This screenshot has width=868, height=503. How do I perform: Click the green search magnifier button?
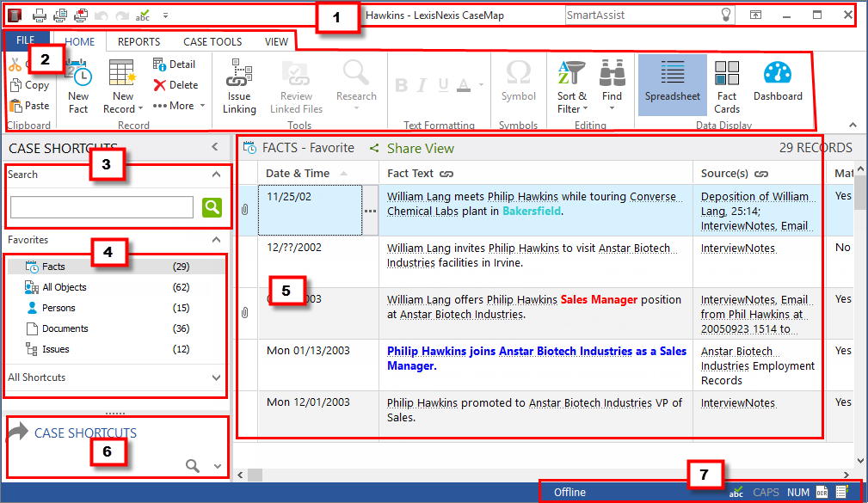[x=212, y=207]
